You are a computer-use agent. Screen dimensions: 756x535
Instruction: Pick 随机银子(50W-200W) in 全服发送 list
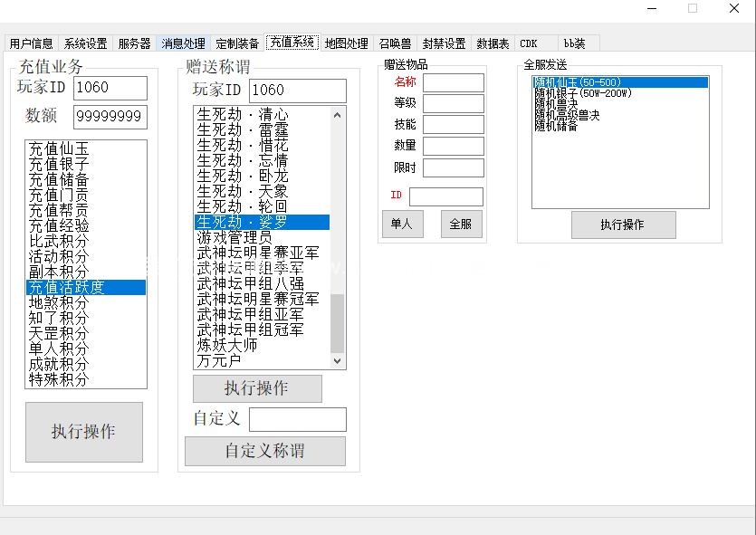point(582,93)
